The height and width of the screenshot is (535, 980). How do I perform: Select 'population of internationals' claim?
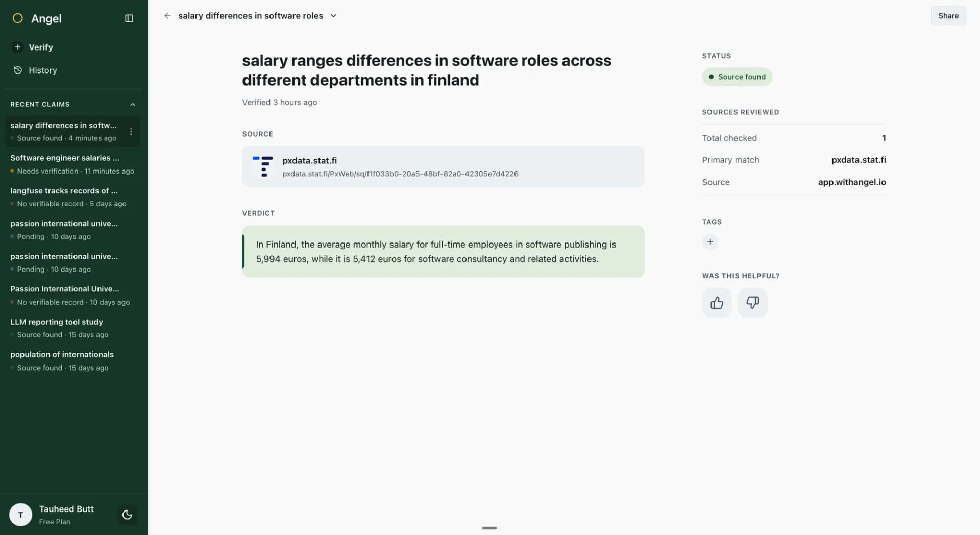tap(72, 360)
